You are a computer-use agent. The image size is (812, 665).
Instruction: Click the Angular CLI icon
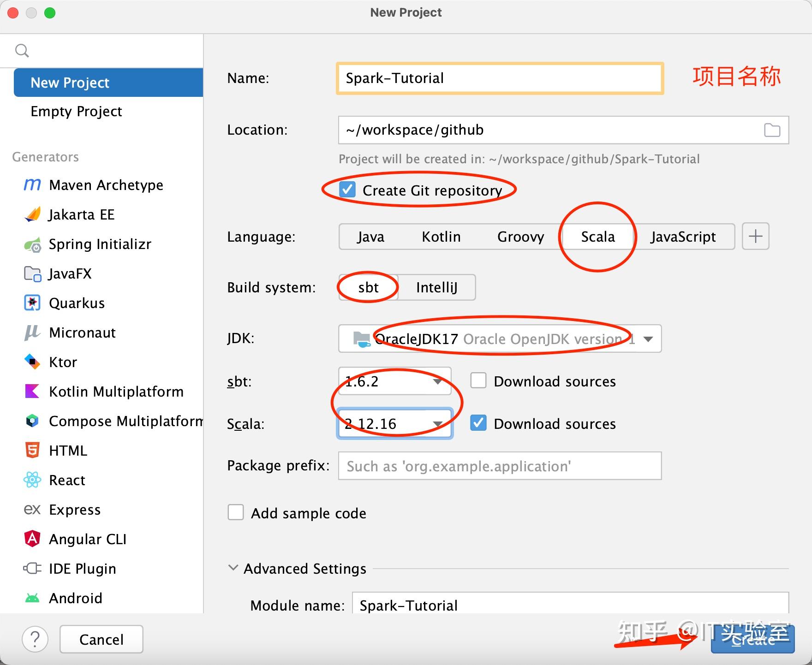(x=32, y=539)
